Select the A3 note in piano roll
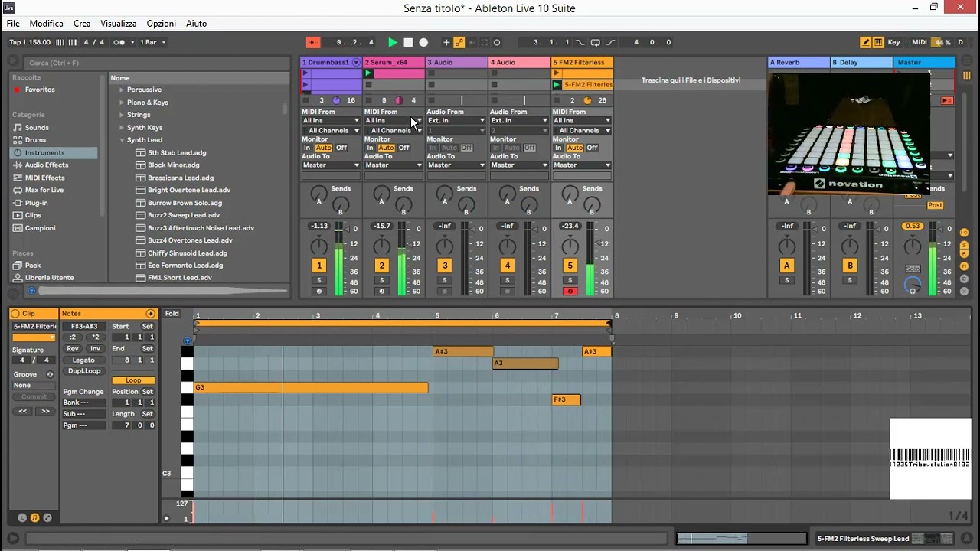This screenshot has width=980, height=551. click(x=525, y=364)
